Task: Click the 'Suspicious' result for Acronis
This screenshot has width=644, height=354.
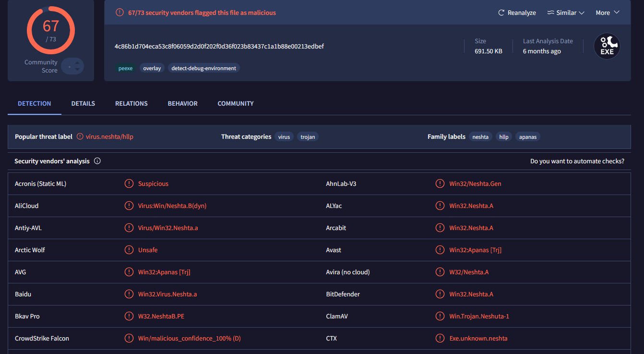Action: [x=153, y=183]
